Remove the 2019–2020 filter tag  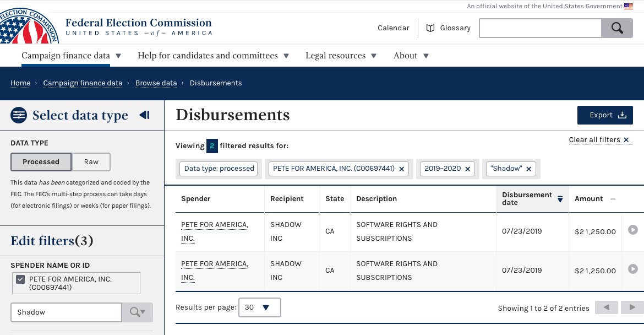(467, 169)
